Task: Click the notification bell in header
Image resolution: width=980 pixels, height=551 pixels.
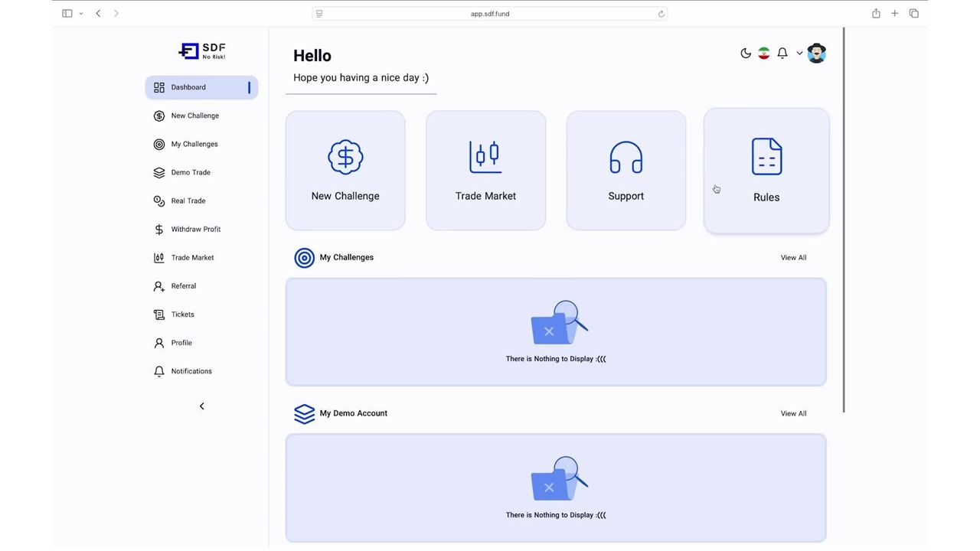Action: (x=782, y=54)
